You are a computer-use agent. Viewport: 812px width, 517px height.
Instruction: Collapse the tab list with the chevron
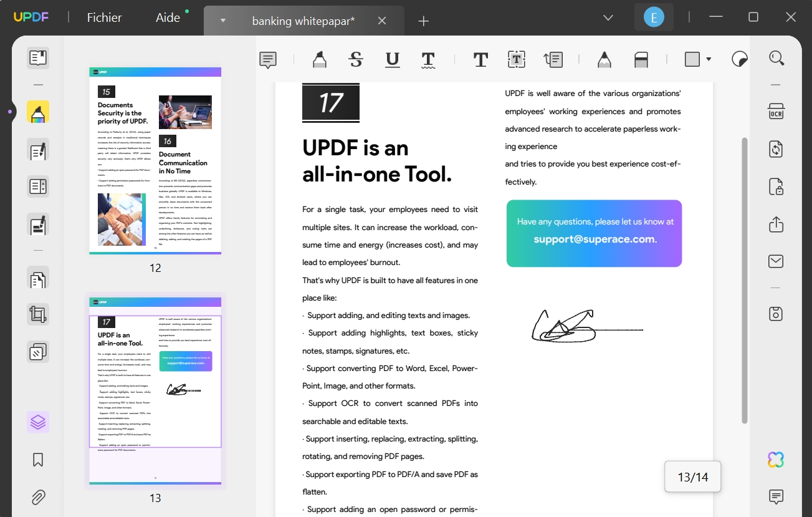click(608, 17)
